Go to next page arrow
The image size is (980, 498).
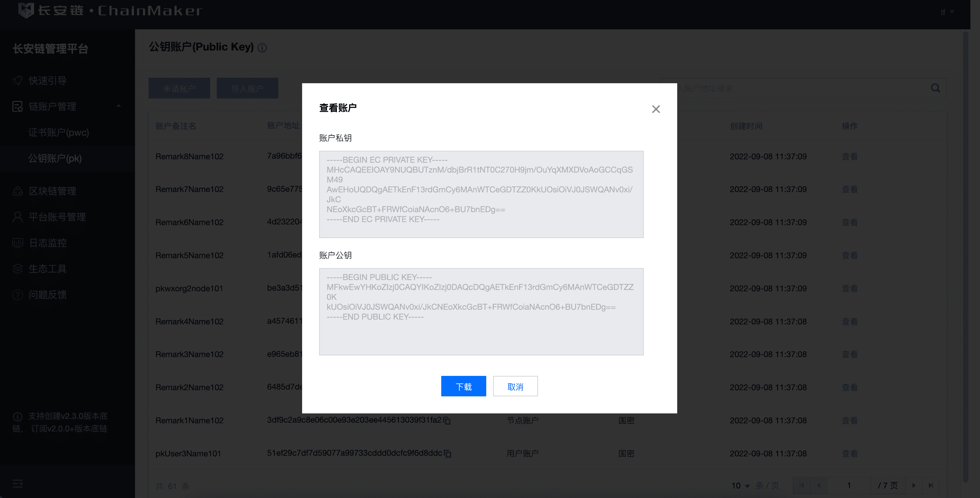click(x=914, y=485)
